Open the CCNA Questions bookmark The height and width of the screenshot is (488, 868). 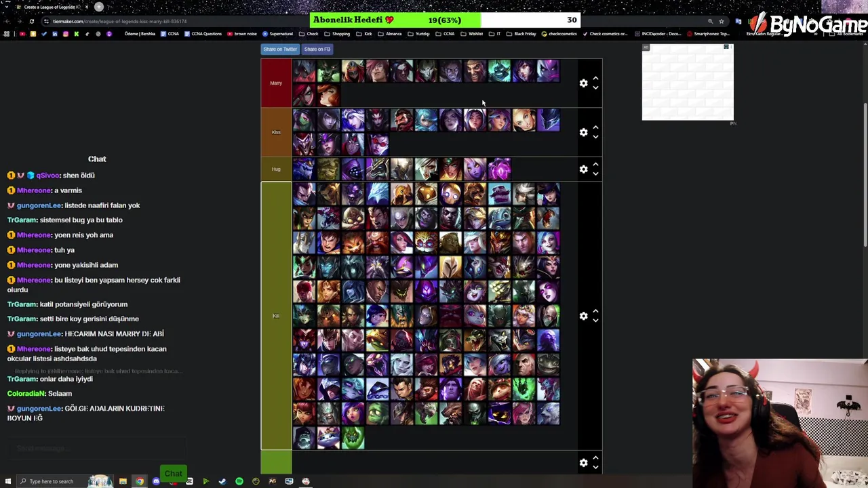pyautogui.click(x=202, y=34)
